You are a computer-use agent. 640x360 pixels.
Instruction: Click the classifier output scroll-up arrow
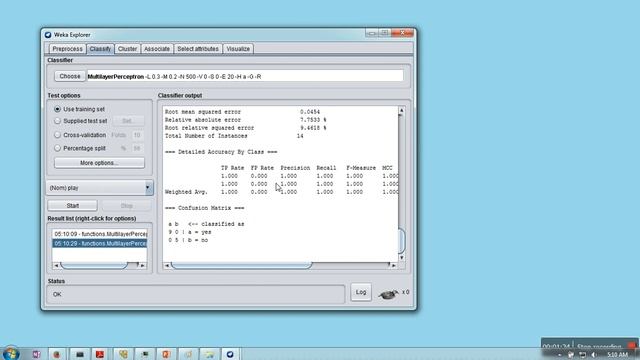402,111
